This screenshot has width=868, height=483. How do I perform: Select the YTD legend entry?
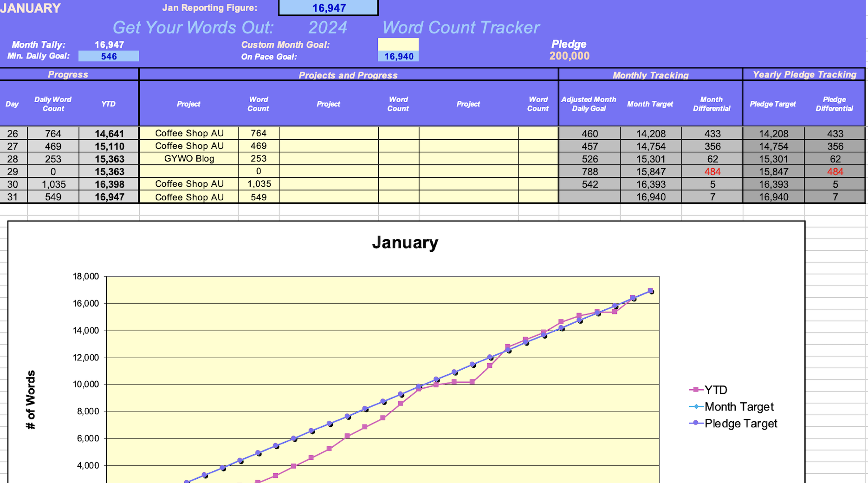click(708, 390)
